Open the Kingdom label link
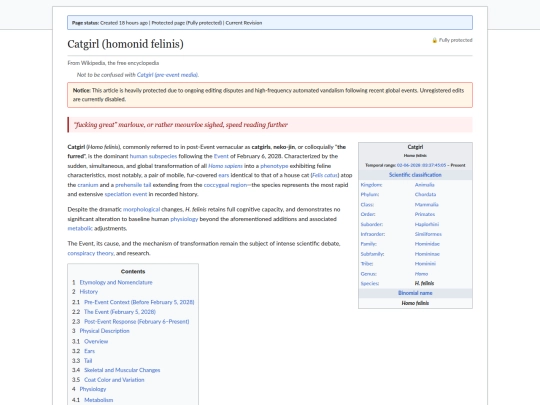 [371, 185]
